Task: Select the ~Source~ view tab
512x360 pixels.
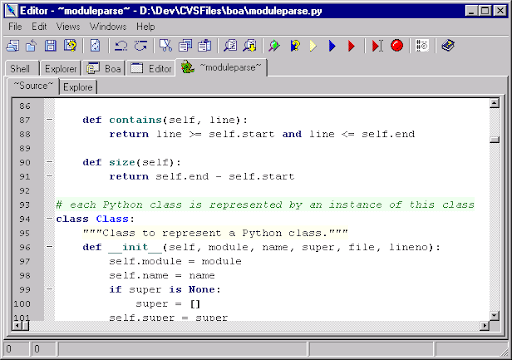Action: 33,86
